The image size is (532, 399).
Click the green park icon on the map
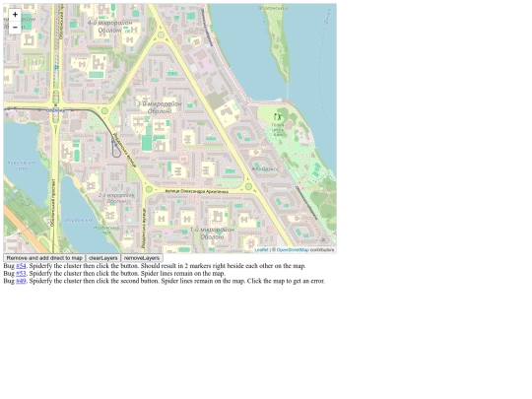278,117
